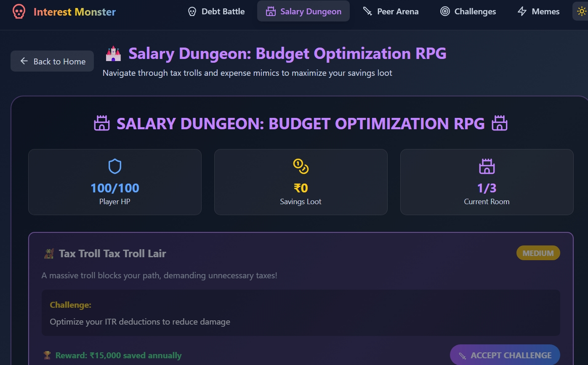Open the Challenges tab
Viewport: 588px width, 365px height.
(x=468, y=11)
